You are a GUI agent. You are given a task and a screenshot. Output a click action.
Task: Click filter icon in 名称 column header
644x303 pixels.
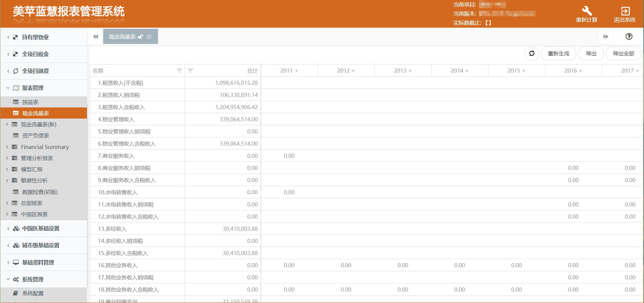tap(179, 71)
